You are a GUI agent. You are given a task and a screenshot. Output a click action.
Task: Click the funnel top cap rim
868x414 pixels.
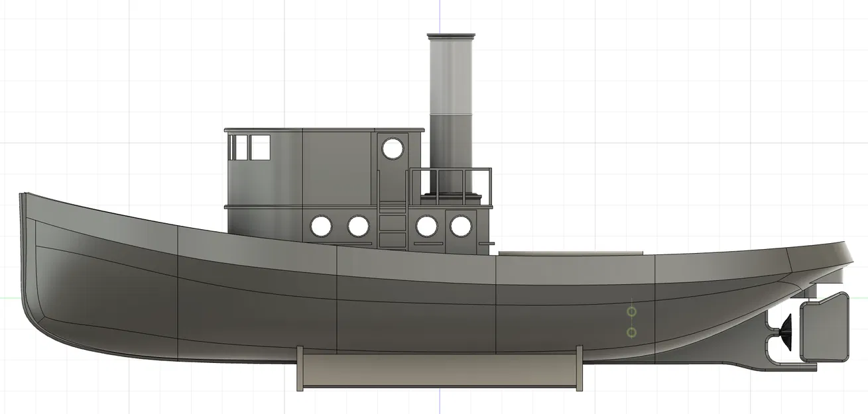452,34
